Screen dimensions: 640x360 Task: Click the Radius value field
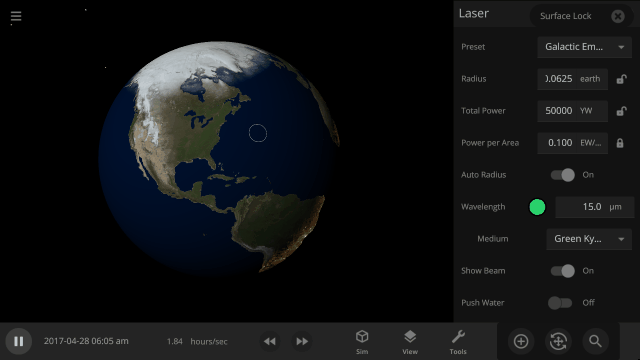click(558, 79)
